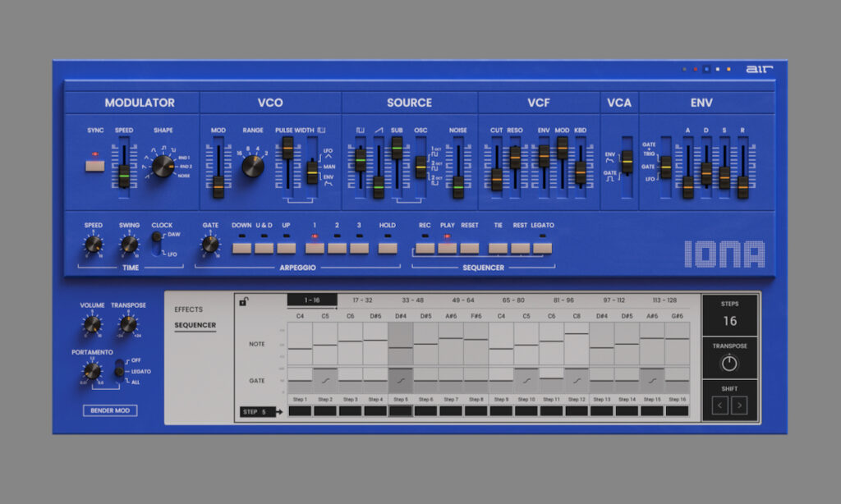
Task: Toggle the Modulator Sync button
Action: [x=97, y=166]
